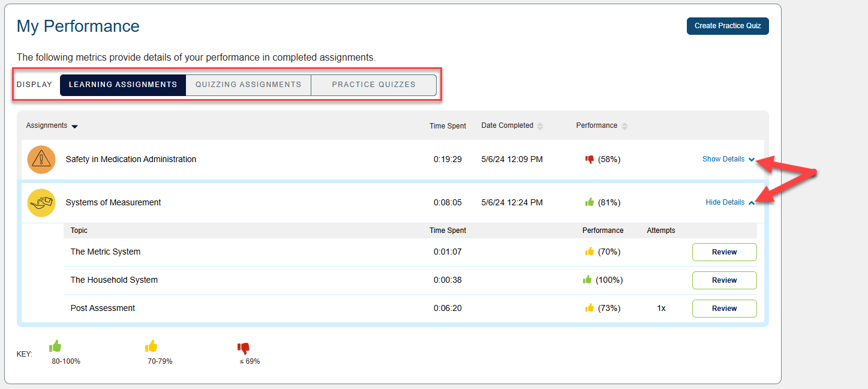This screenshot has height=389, width=868.
Task: Switch to Practice Quizzes tab
Action: [374, 85]
